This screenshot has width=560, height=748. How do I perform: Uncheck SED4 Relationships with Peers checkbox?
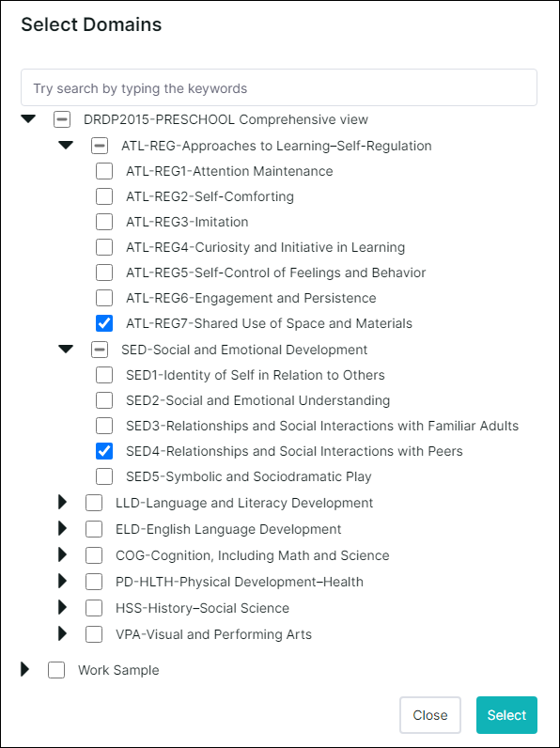click(x=104, y=451)
